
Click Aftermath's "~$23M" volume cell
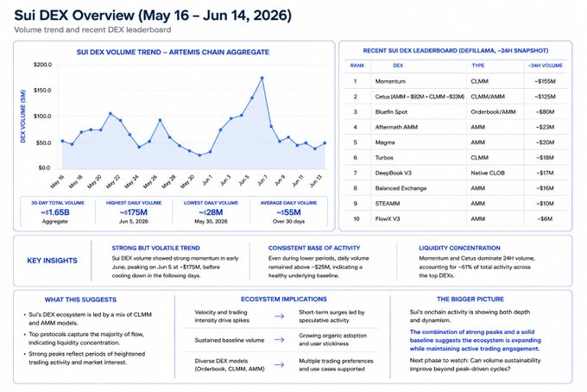(545, 127)
